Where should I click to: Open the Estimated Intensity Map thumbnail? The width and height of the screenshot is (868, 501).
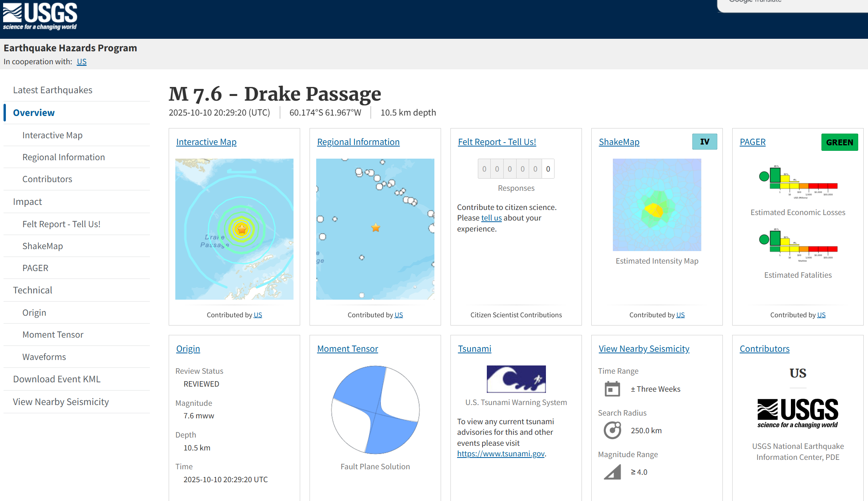point(657,204)
